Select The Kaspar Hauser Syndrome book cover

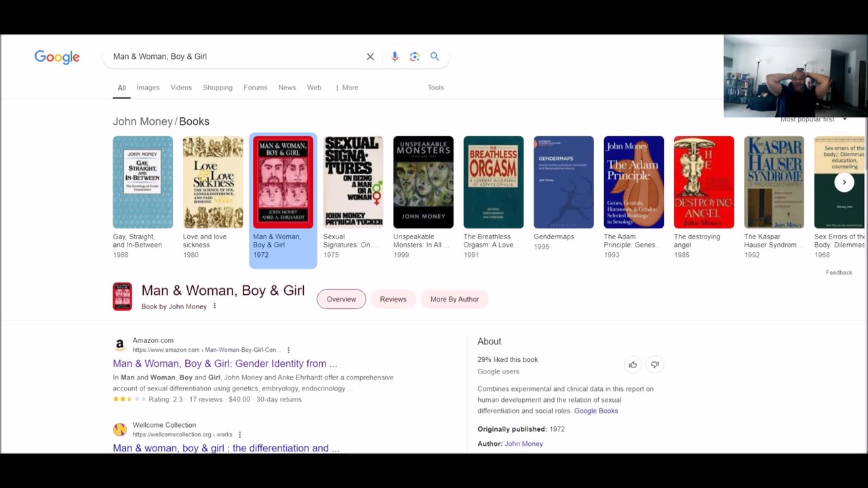click(774, 182)
